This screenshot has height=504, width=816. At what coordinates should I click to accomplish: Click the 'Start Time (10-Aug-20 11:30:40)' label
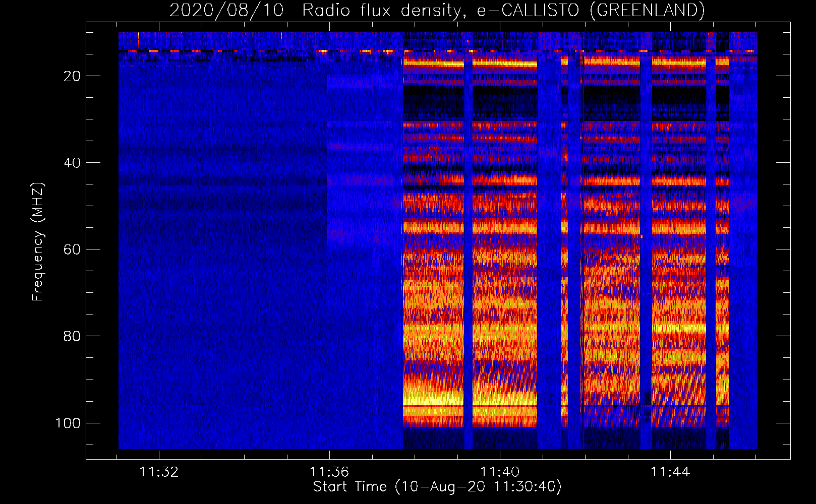pos(437,487)
